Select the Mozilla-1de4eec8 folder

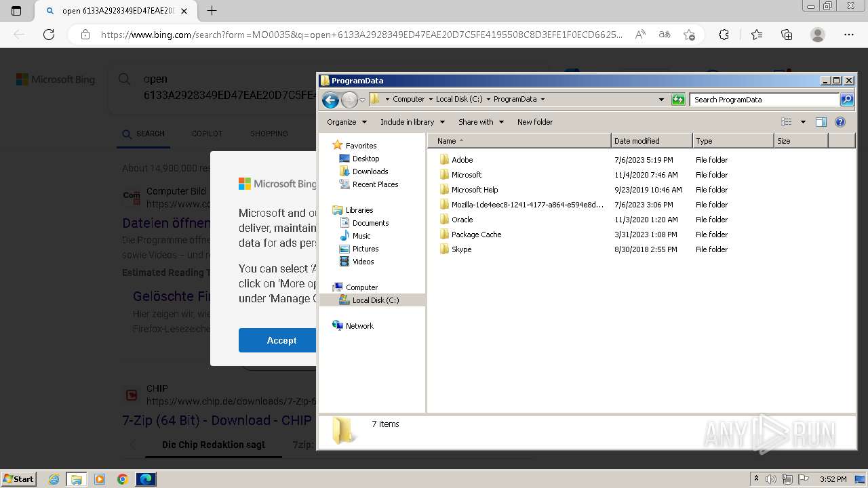click(527, 205)
